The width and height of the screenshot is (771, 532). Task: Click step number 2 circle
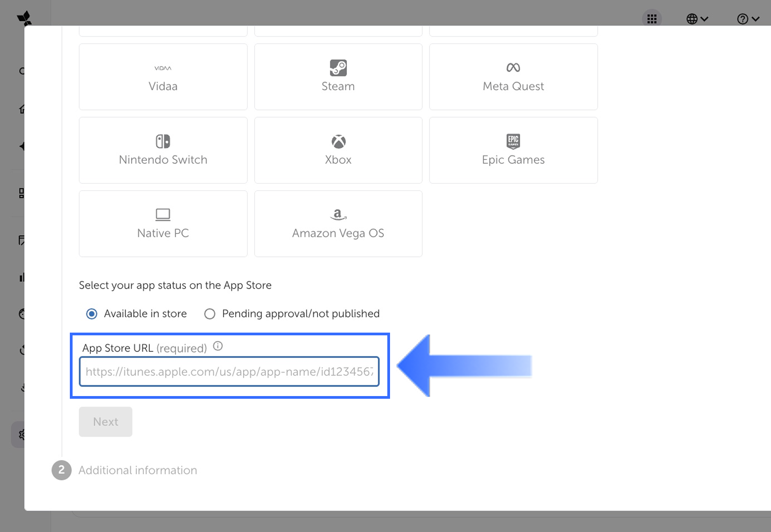pos(62,470)
